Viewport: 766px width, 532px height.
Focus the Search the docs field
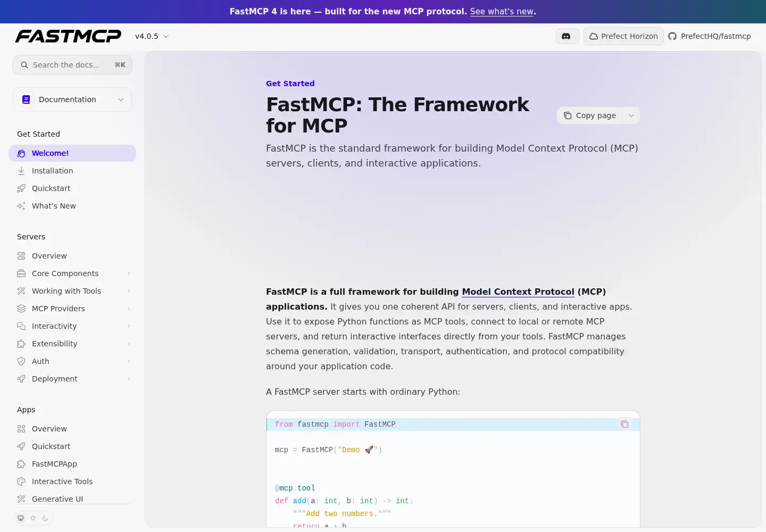pos(72,65)
